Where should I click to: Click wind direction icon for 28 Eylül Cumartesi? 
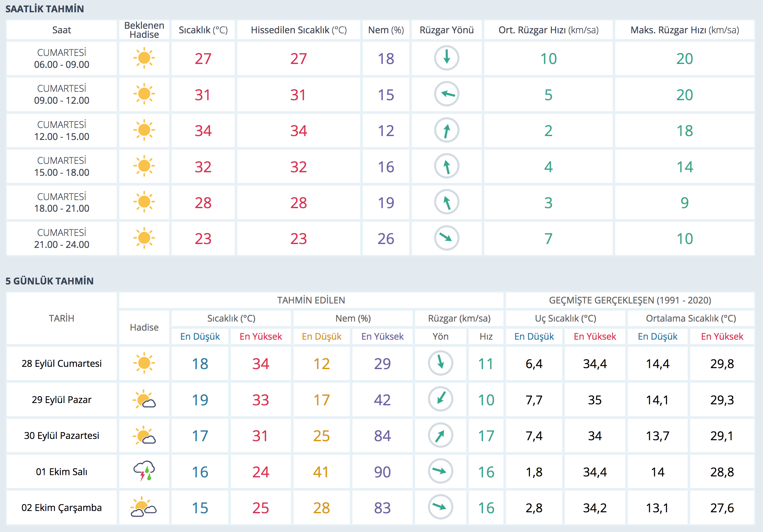click(440, 363)
